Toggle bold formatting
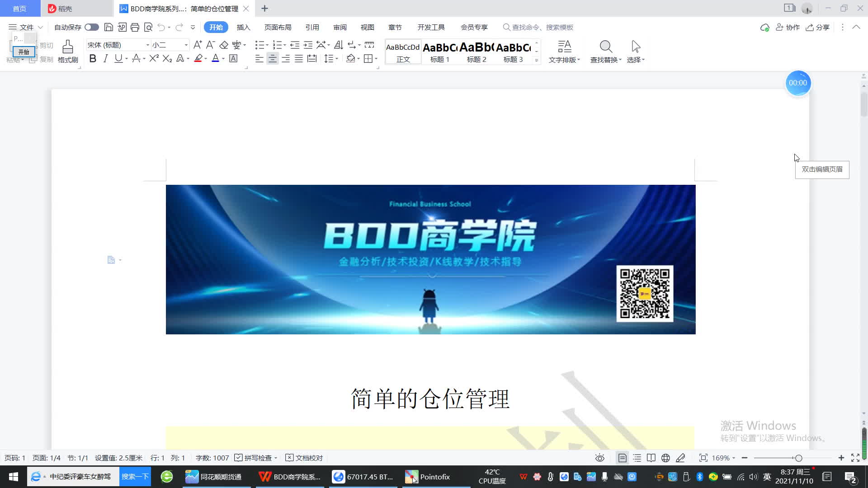868x488 pixels. pos(93,59)
